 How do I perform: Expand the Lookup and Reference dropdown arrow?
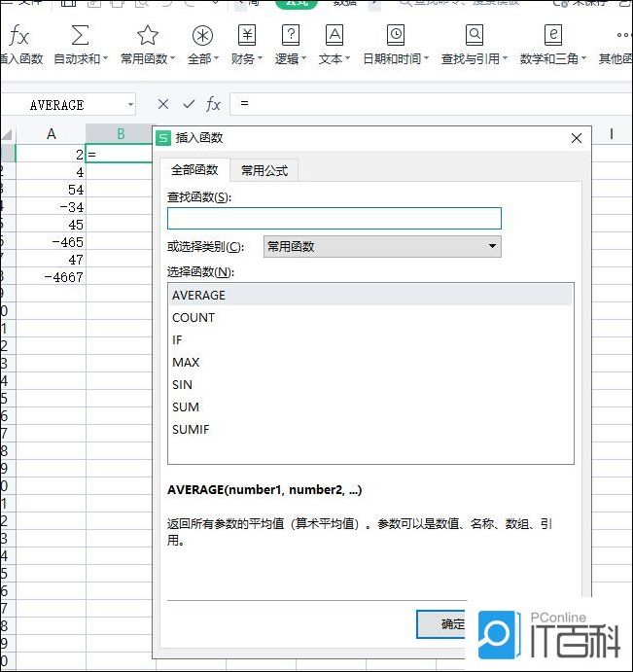tap(505, 58)
